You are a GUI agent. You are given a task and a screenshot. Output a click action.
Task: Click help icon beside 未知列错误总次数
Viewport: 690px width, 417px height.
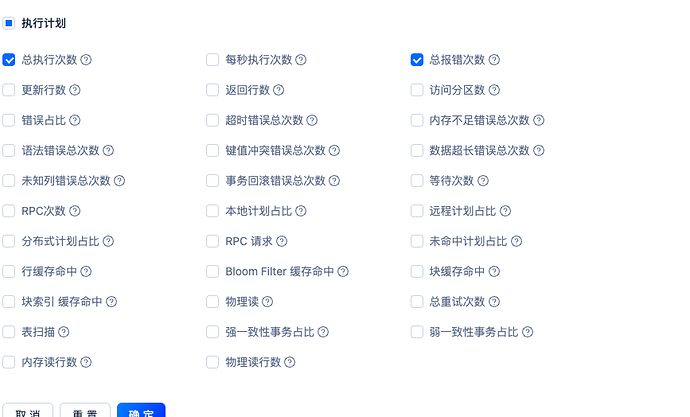click(119, 181)
